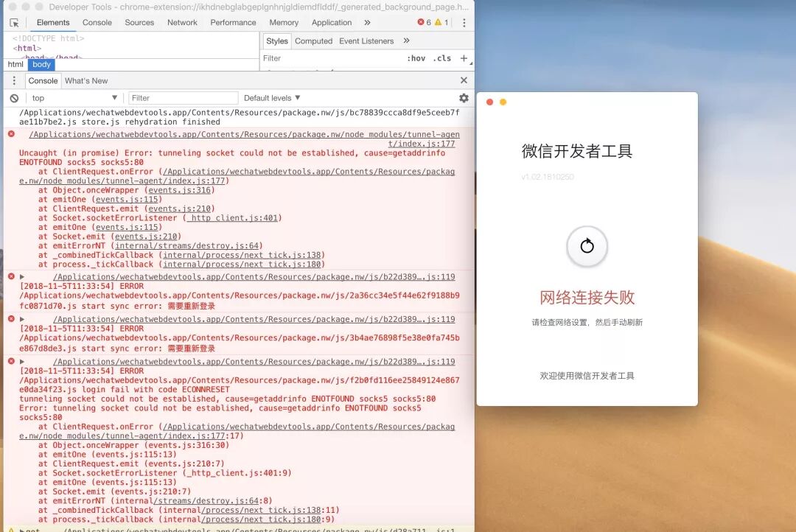Click the red error count badge
The height and width of the screenshot is (532, 796).
tap(425, 22)
